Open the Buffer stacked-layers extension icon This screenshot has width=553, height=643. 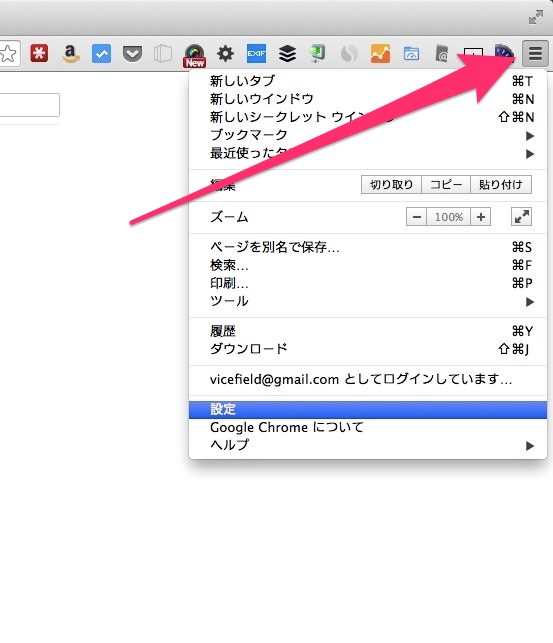[287, 54]
